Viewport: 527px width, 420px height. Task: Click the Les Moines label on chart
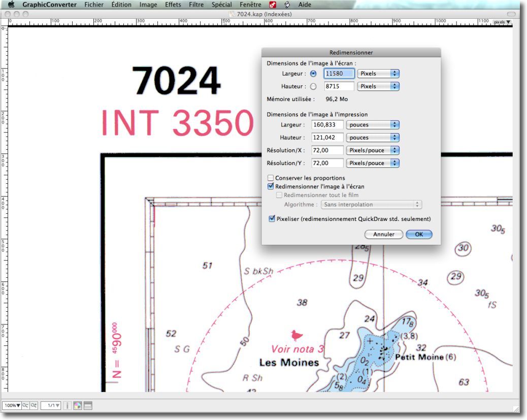[x=289, y=363]
